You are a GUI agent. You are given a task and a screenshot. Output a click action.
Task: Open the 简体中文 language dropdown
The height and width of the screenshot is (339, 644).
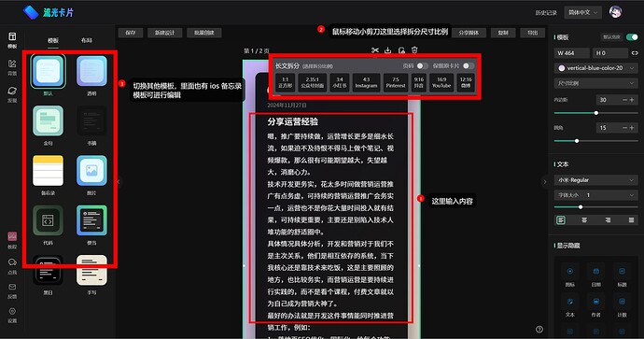582,12
